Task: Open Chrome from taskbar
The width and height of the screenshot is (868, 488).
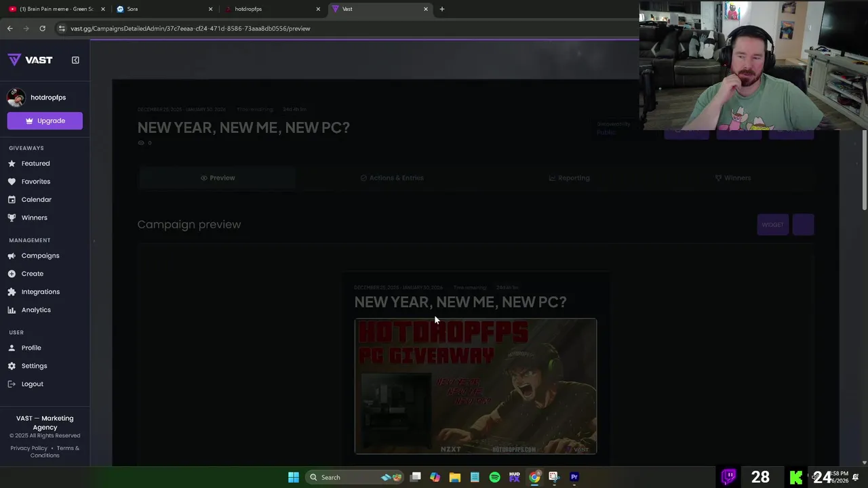Action: point(534,477)
